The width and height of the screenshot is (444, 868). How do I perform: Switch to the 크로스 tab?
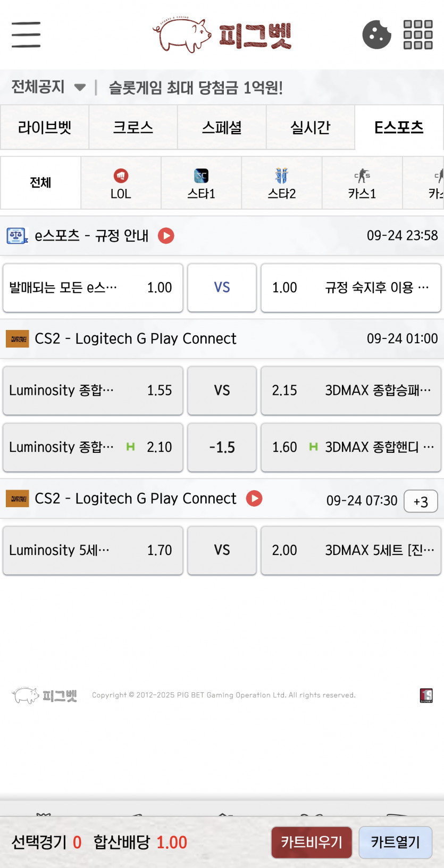(x=133, y=128)
